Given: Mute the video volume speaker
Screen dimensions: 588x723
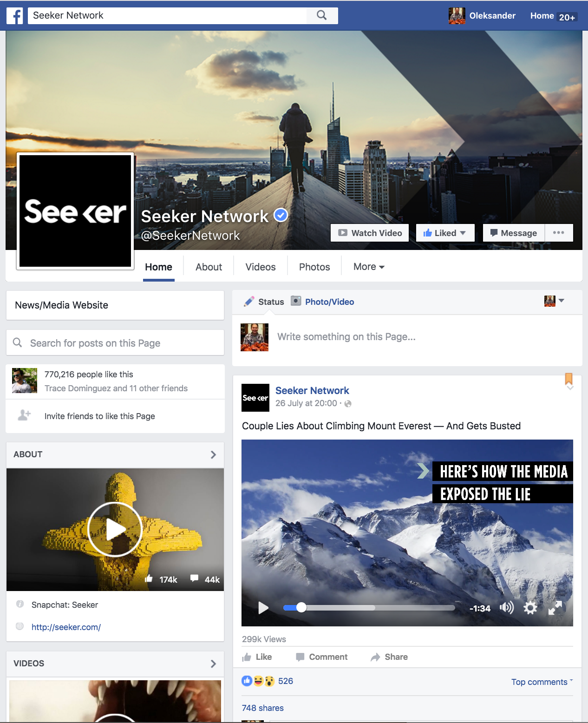Looking at the screenshot, I should coord(506,608).
